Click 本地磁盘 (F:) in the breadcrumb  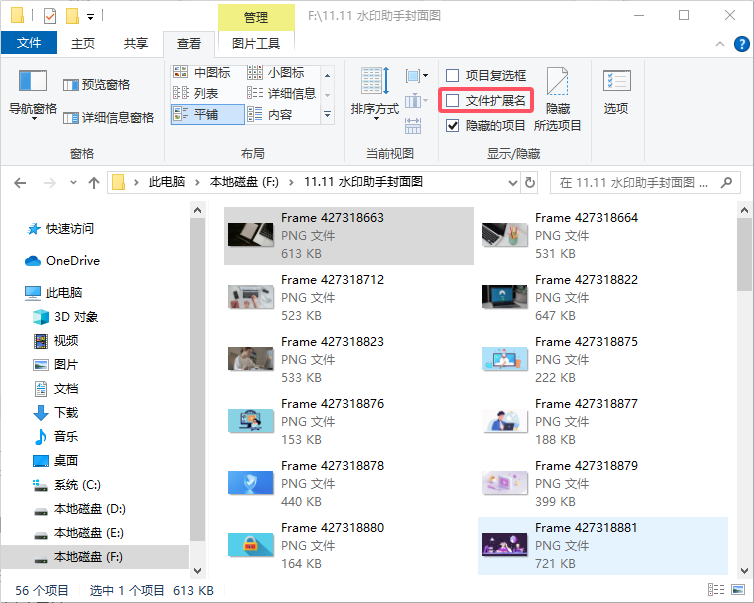244,182
